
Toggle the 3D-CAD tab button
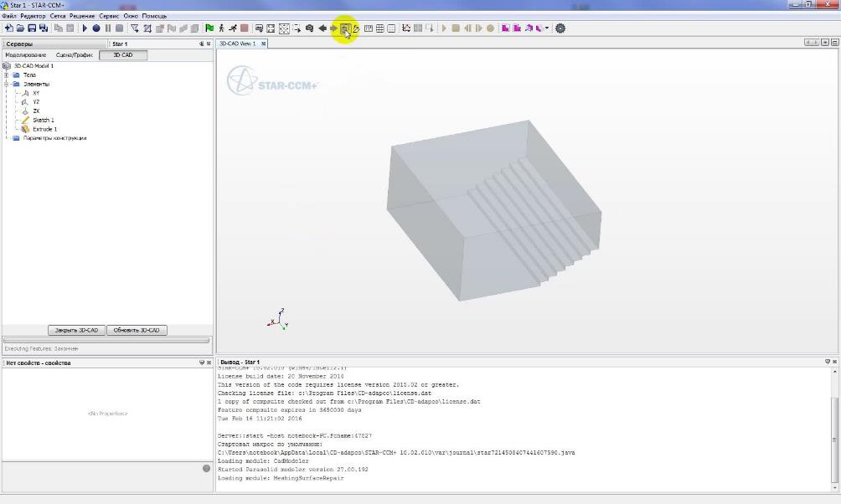[x=122, y=55]
